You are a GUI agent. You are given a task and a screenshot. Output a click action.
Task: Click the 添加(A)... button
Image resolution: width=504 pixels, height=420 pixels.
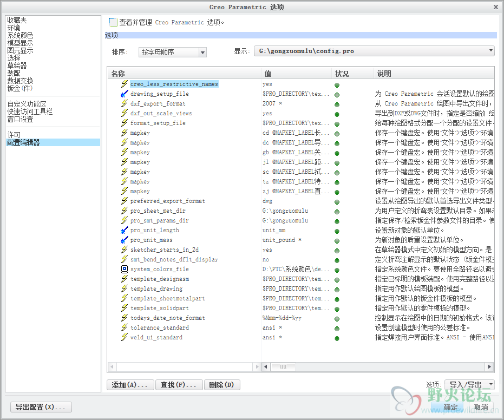coord(130,385)
